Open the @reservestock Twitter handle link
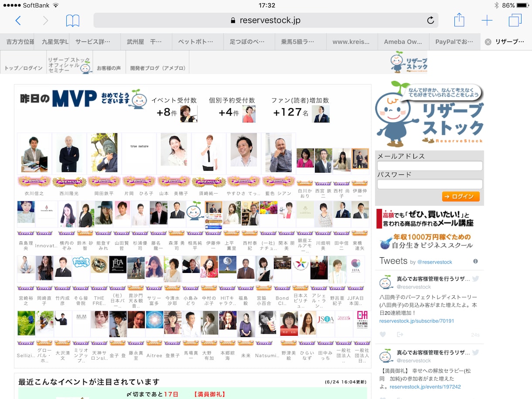The height and width of the screenshot is (399, 532). tap(434, 262)
